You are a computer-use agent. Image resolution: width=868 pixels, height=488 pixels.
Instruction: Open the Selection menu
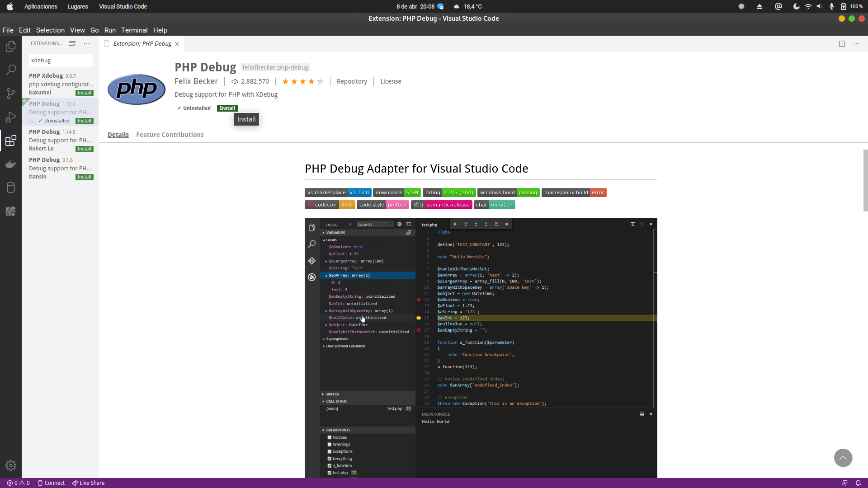pos(50,30)
